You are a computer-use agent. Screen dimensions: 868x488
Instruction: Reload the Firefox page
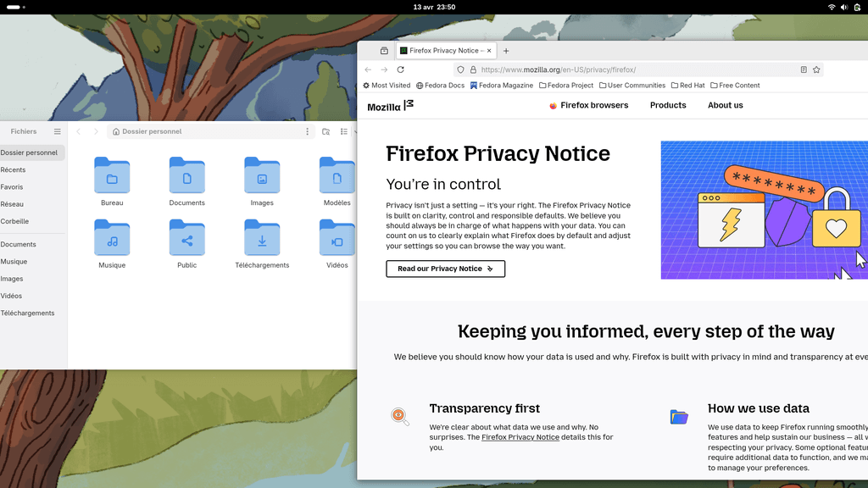[401, 69]
